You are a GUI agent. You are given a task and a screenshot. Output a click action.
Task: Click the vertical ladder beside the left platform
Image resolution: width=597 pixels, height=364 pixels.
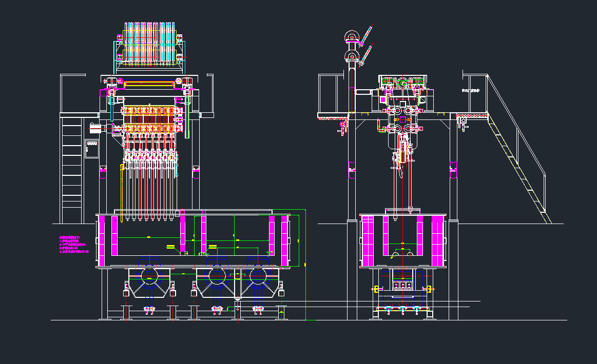click(71, 169)
